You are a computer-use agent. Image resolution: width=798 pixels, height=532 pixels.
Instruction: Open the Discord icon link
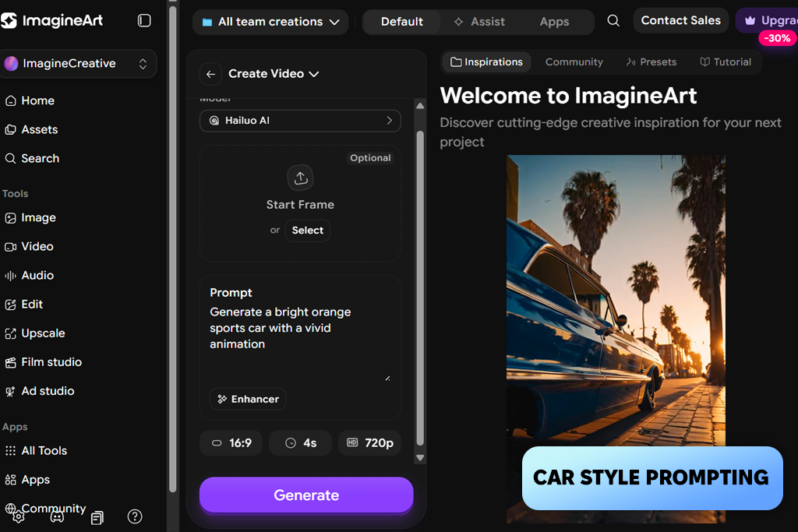pyautogui.click(x=57, y=516)
